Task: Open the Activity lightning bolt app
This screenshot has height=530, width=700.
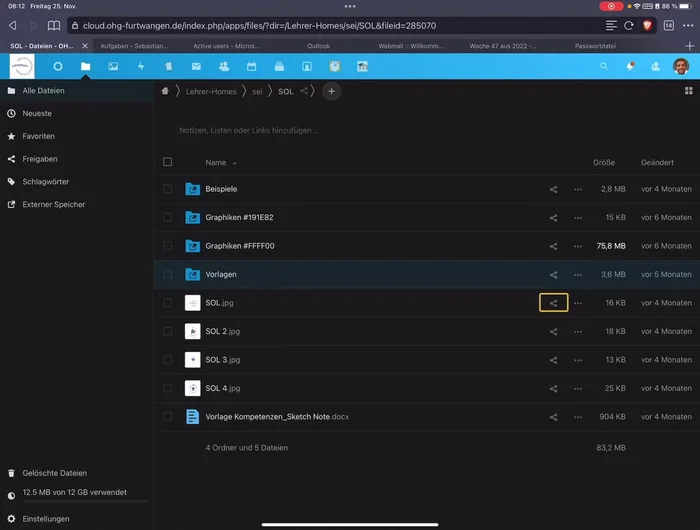Action: (x=141, y=66)
